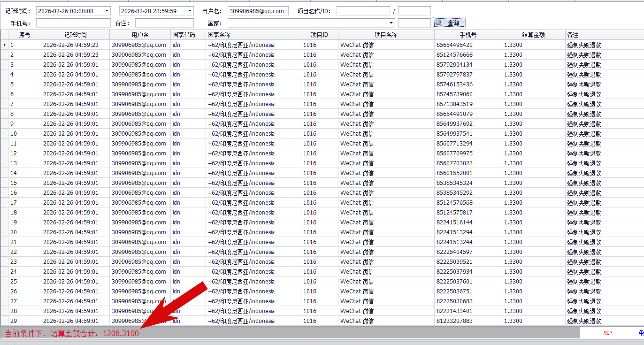Viewport: 644px width, 345px height.
Task: Select phone number 85124576568 cell
Action: 468,203
